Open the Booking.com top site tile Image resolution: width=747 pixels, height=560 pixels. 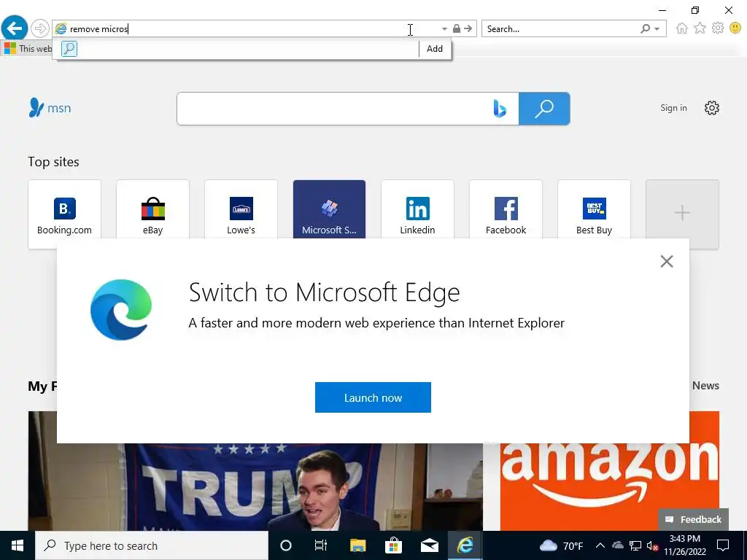point(65,209)
